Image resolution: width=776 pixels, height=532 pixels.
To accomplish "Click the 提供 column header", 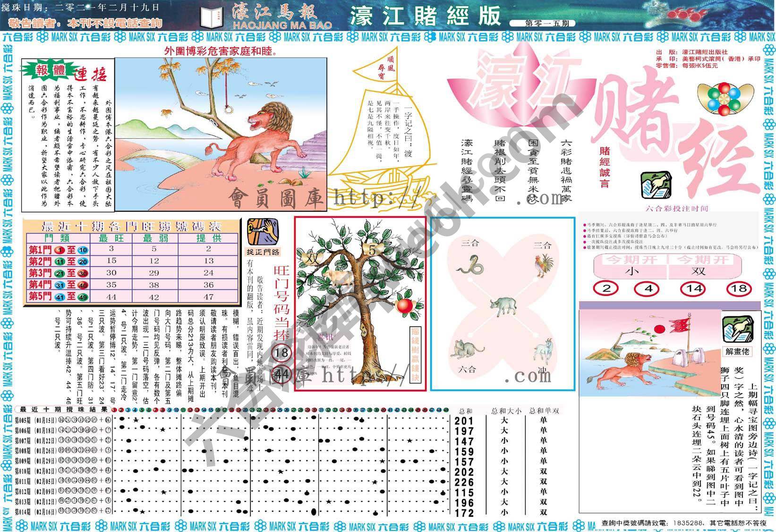I will tap(208, 238).
